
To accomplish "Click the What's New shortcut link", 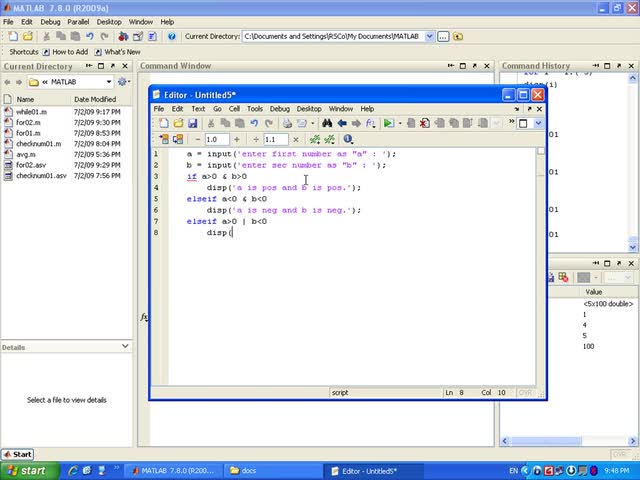I will pos(122,52).
